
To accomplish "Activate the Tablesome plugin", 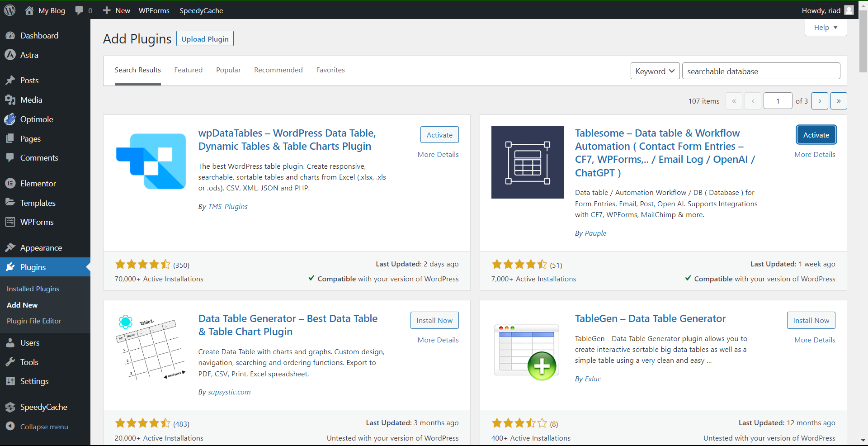I will [816, 134].
